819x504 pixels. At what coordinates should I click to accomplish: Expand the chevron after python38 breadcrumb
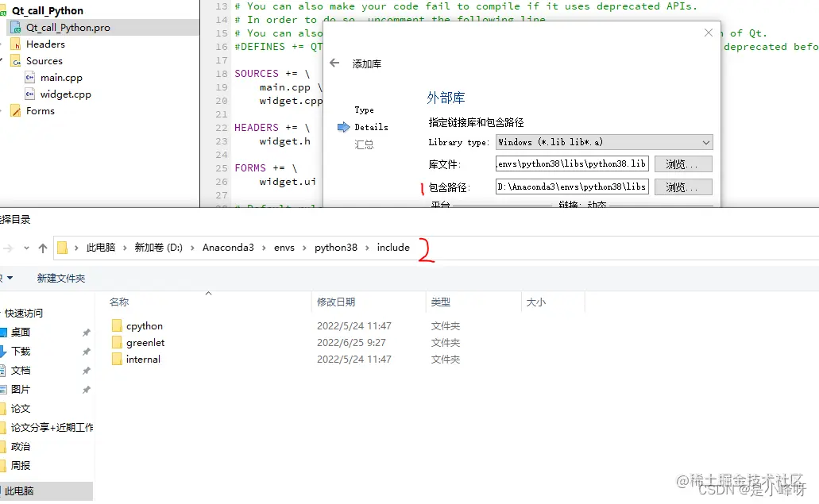point(367,248)
